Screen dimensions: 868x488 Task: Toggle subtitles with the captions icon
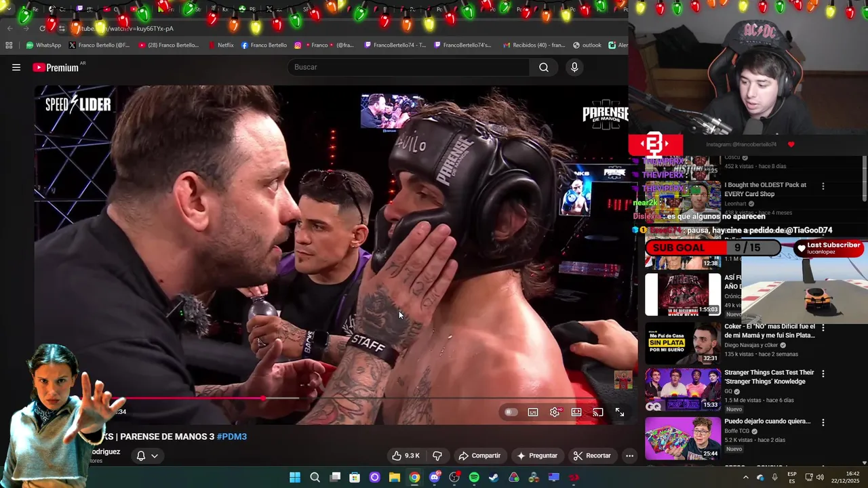click(533, 412)
